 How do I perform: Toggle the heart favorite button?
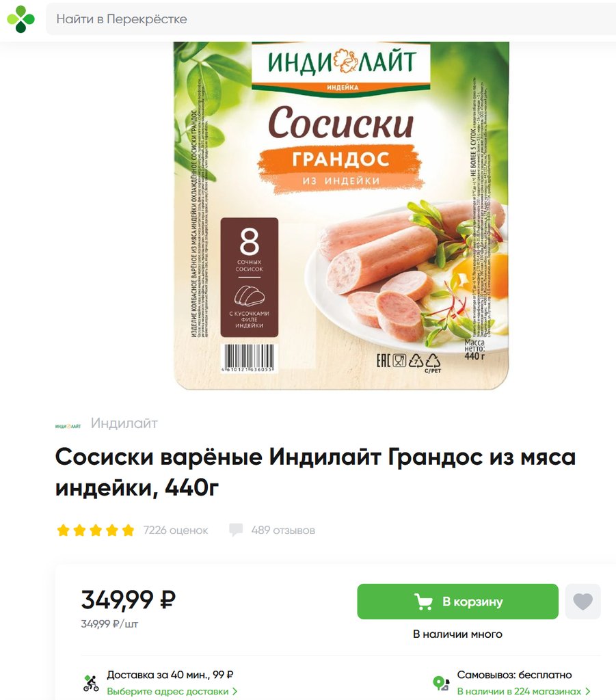[582, 602]
